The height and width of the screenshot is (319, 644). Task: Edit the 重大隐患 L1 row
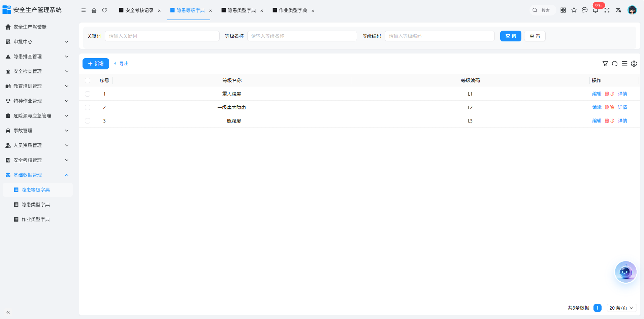point(597,94)
